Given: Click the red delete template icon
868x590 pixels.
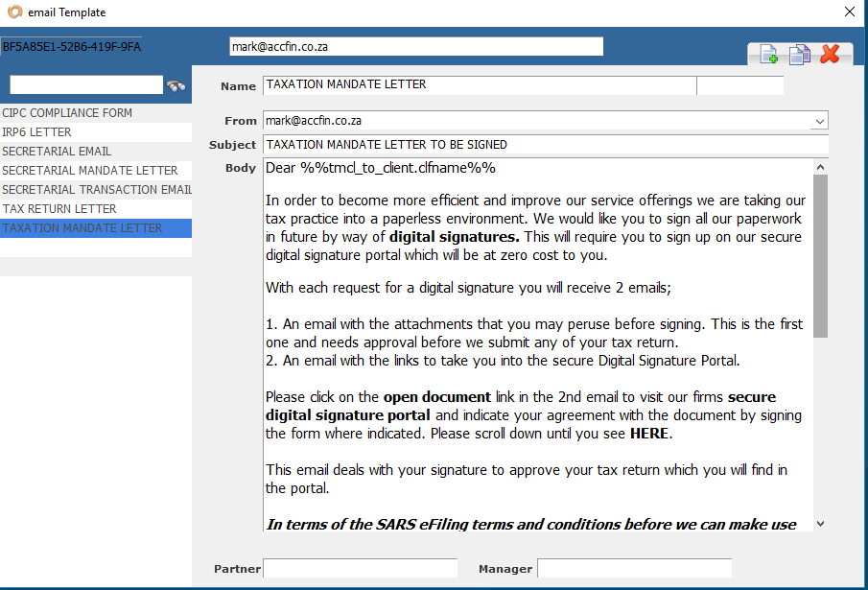Looking at the screenshot, I should click(830, 55).
